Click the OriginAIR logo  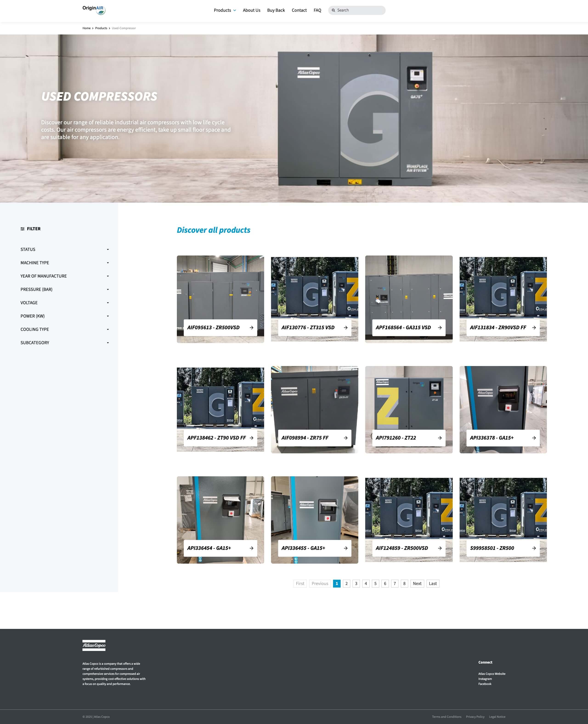94,10
